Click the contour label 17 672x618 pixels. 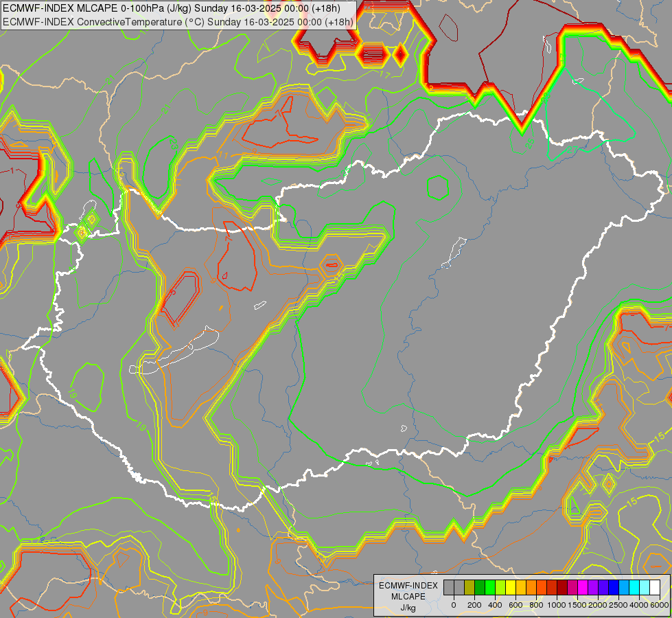(385, 75)
